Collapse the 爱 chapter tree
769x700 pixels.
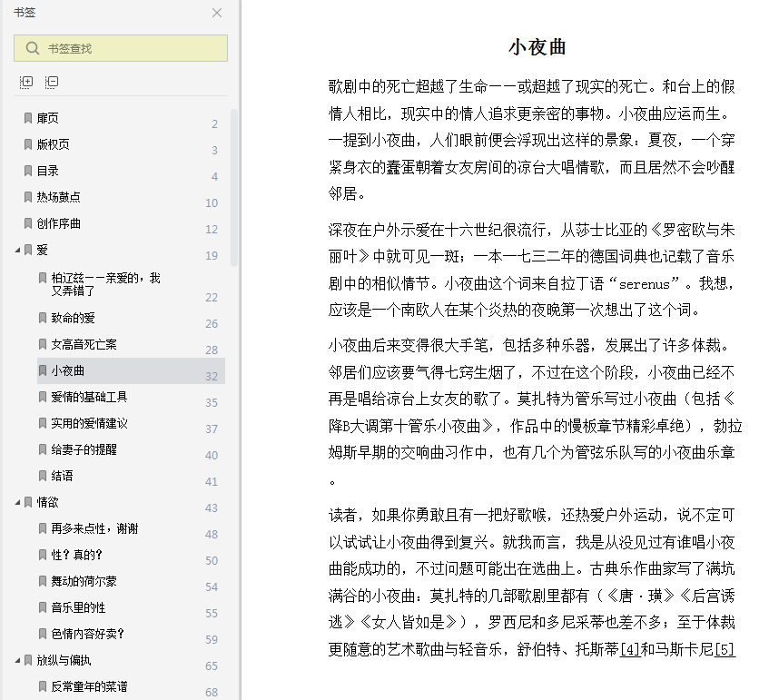(x=17, y=251)
